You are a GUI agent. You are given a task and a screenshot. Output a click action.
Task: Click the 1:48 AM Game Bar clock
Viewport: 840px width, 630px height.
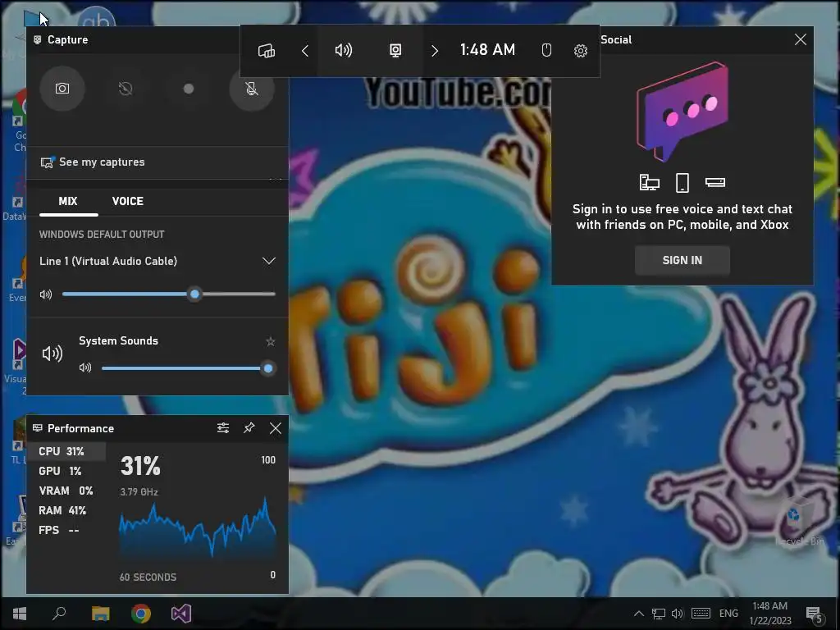(487, 50)
